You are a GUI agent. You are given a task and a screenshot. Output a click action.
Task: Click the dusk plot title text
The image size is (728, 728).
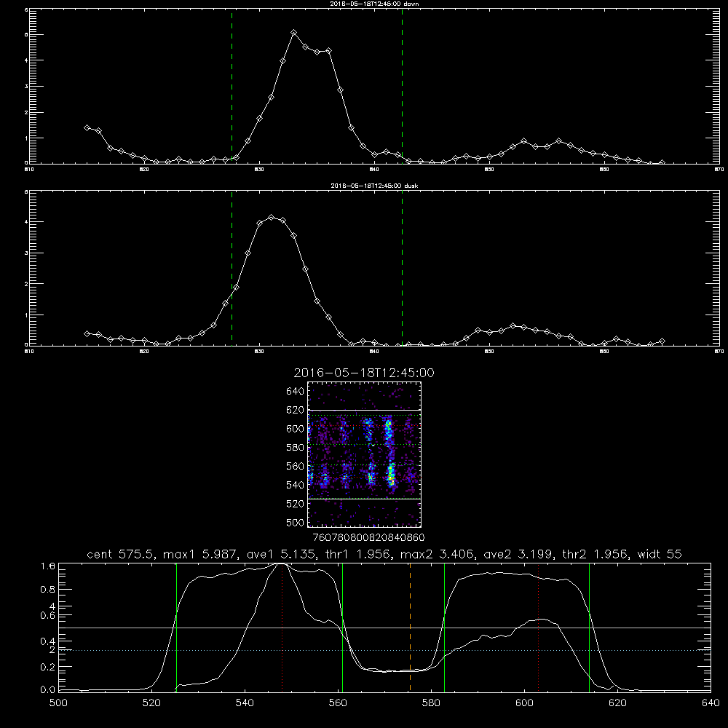374,186
